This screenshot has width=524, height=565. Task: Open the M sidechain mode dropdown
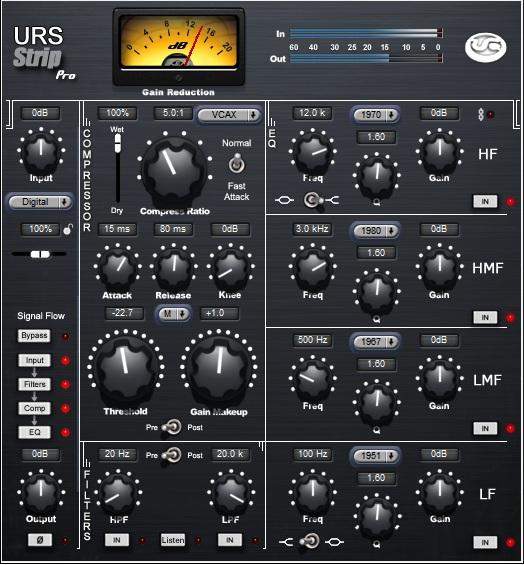[x=174, y=314]
